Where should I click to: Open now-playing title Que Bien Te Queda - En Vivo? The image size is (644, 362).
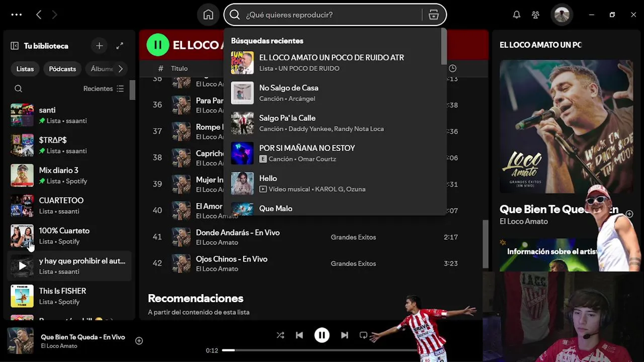[83, 337]
